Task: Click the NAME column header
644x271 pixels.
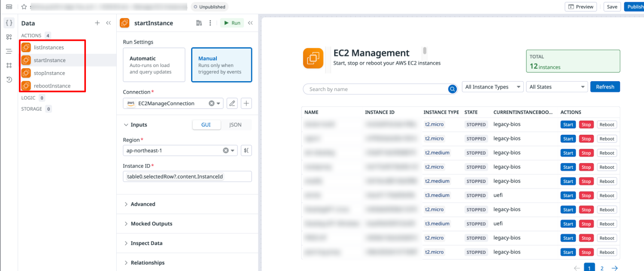Action: point(311,112)
